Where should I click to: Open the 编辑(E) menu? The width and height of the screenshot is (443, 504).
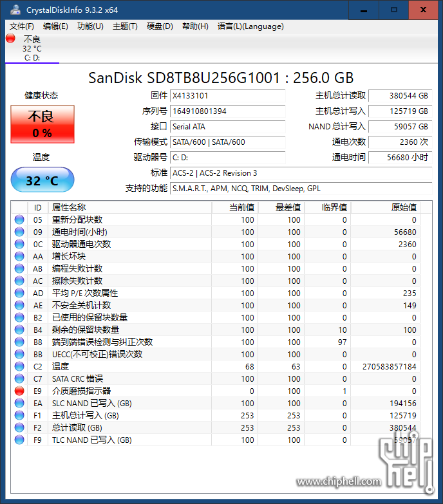point(55,26)
